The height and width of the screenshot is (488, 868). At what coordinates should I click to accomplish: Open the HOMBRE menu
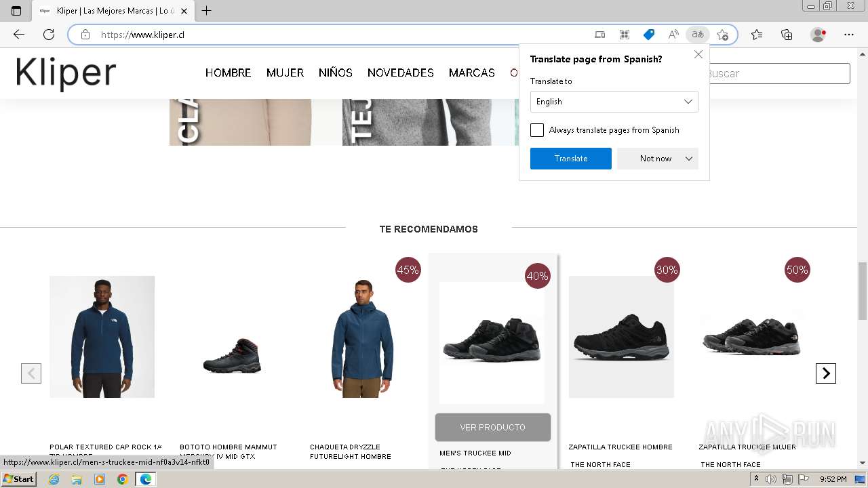point(229,73)
